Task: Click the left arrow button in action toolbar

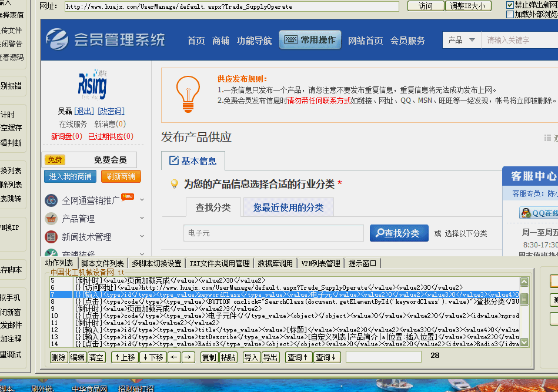Action: pos(174,357)
